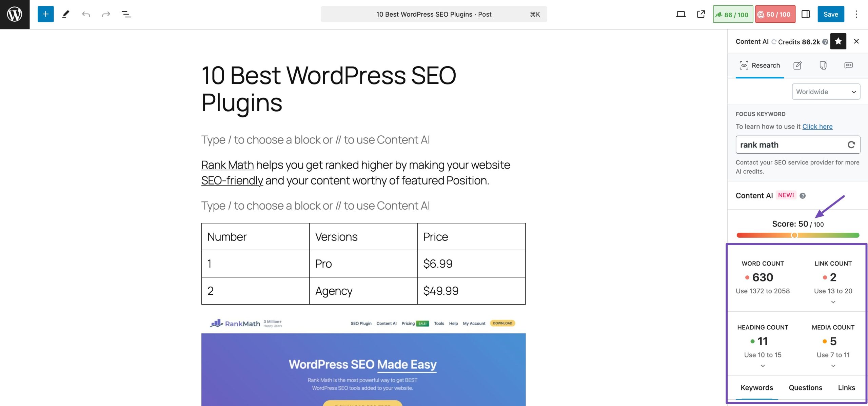The height and width of the screenshot is (406, 868).
Task: Click 'Click here' link to learn Focus Keyword
Action: click(x=817, y=126)
